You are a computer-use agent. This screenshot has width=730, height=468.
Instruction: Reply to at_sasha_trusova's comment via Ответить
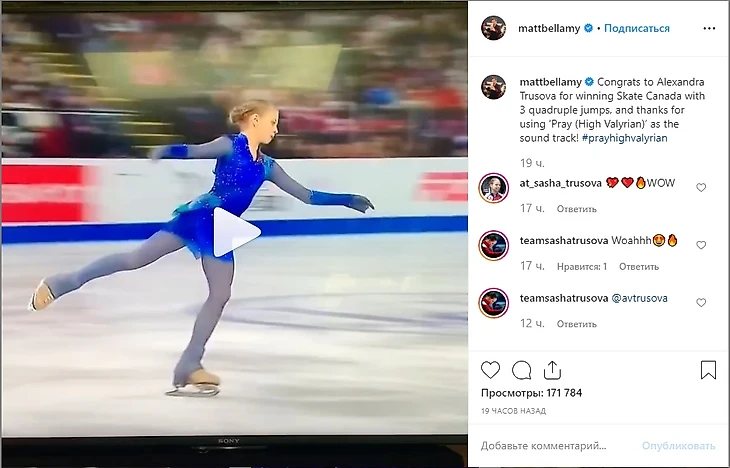tap(576, 209)
